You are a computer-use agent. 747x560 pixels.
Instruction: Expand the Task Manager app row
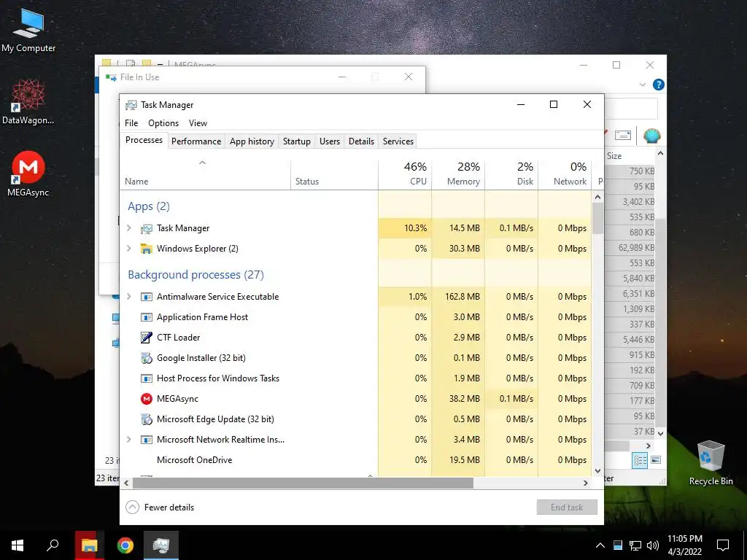click(x=128, y=228)
